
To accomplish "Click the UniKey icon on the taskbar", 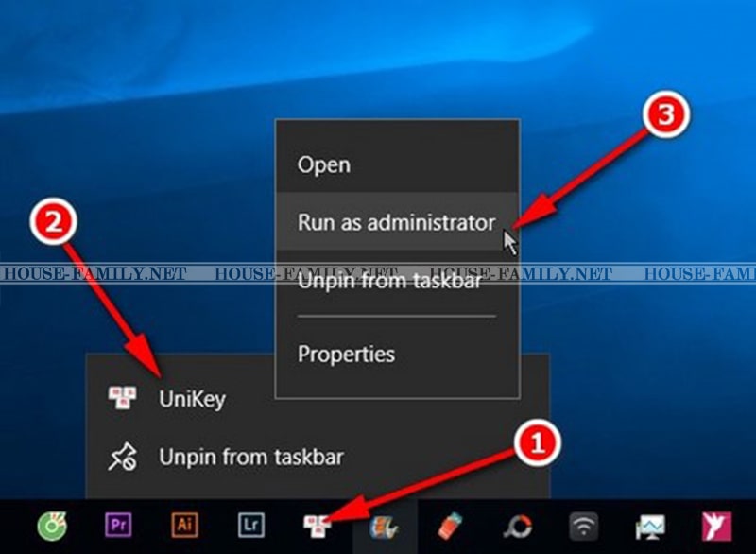I will point(317,526).
